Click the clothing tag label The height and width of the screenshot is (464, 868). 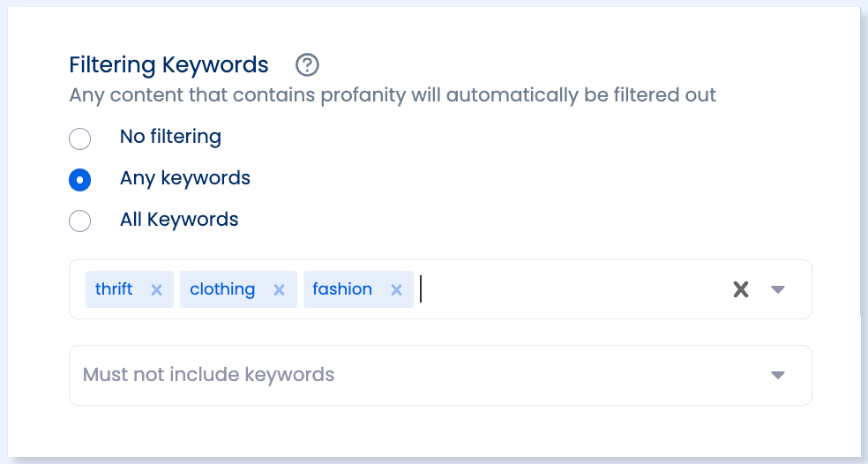(222, 289)
